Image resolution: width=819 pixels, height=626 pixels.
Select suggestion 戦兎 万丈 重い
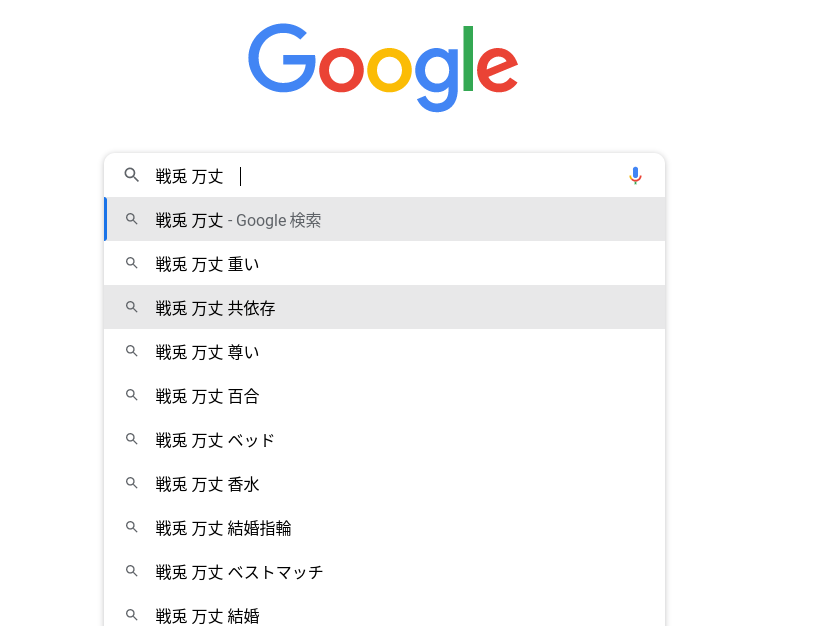(x=208, y=264)
